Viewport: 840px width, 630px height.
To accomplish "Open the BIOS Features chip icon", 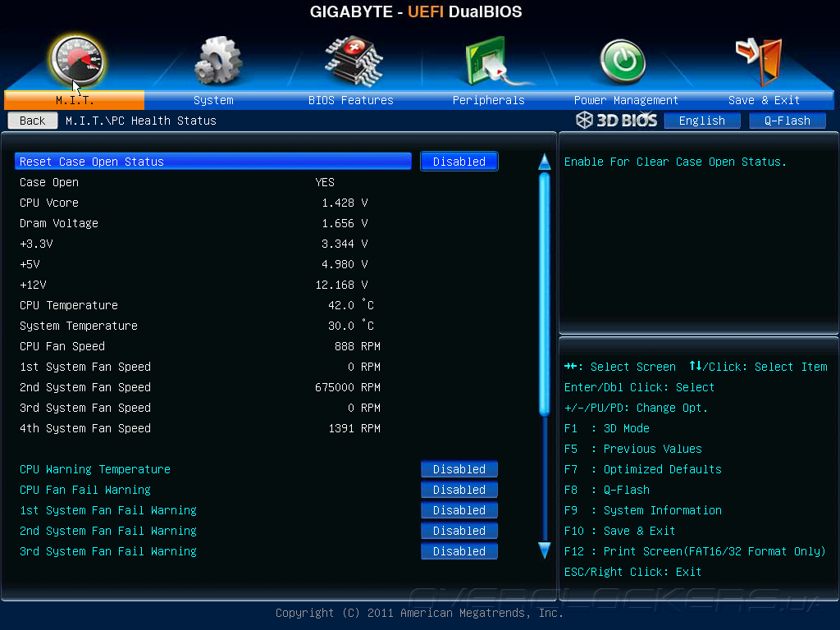I will [x=354, y=61].
